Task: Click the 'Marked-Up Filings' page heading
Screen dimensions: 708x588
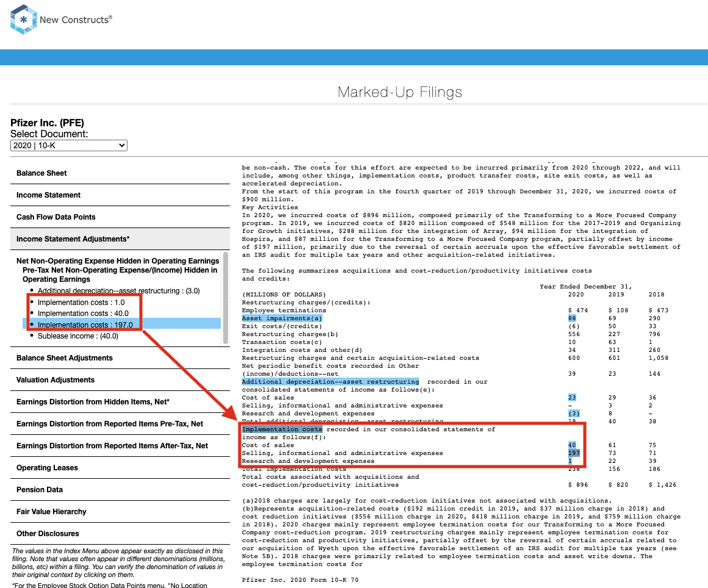Action: 399,92
